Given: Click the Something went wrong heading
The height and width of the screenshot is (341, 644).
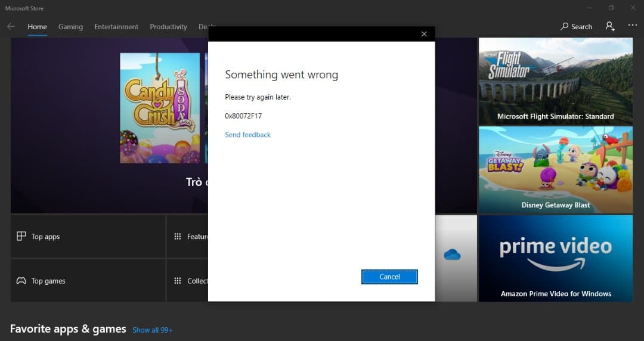Looking at the screenshot, I should click(281, 75).
